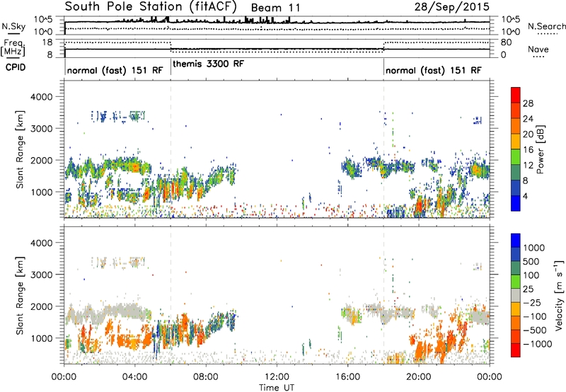This screenshot has height=392, width=566.
Task: Click the 'Beam 11' label
Action: 275,8
